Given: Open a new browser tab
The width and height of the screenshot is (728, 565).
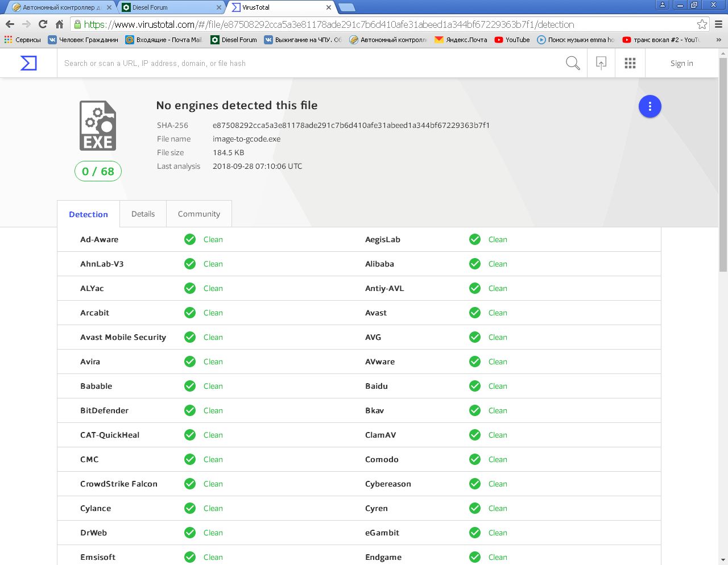Looking at the screenshot, I should [x=346, y=7].
